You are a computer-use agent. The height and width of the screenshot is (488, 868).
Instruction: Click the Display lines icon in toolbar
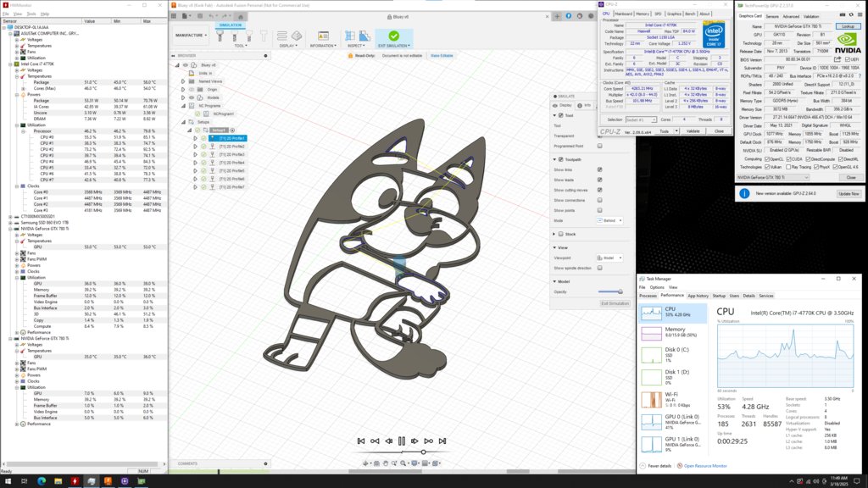pos(281,36)
